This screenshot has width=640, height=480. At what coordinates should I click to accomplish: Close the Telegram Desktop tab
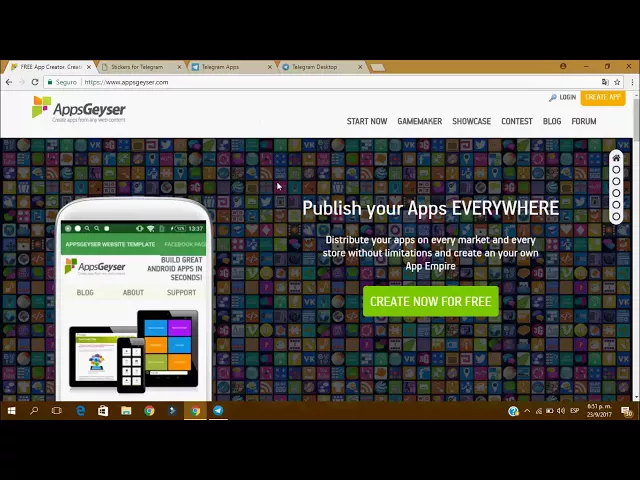click(360, 67)
